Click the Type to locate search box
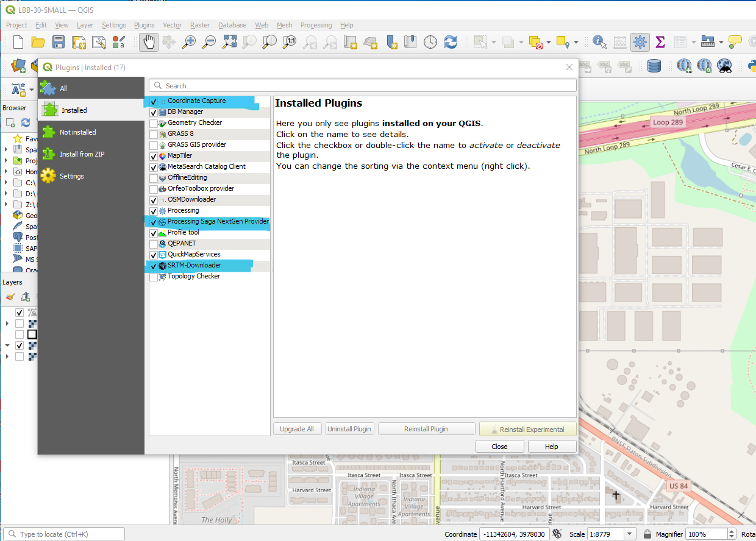This screenshot has height=541, width=756. (63, 534)
